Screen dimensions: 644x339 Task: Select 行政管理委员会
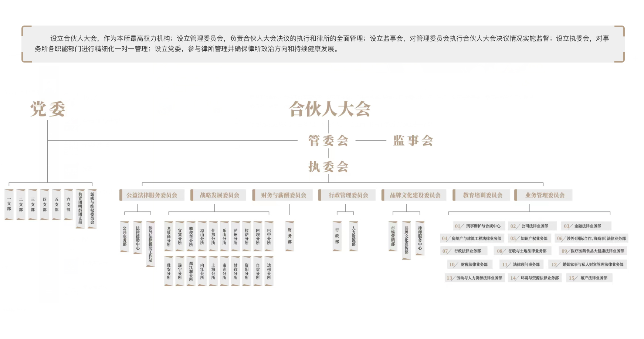[348, 195]
